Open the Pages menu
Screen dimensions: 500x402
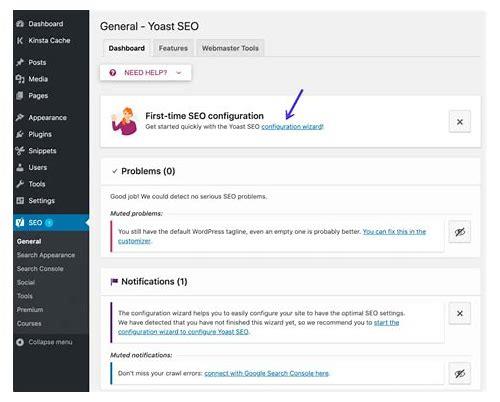tap(51, 96)
